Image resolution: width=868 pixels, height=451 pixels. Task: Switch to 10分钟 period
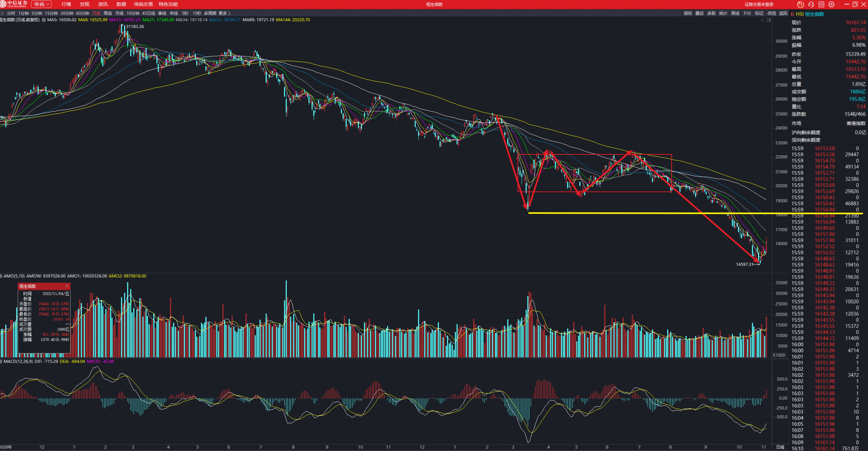(x=133, y=13)
